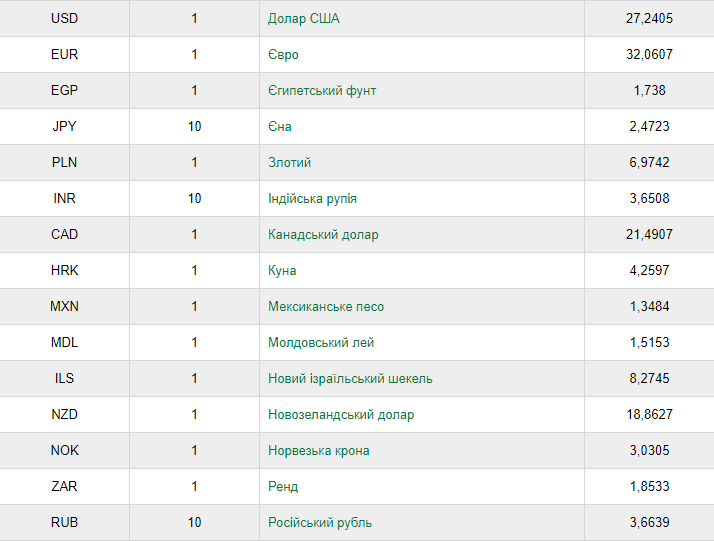Select the Норвезька крона link
Screen dimensions: 714x541
[319, 450]
